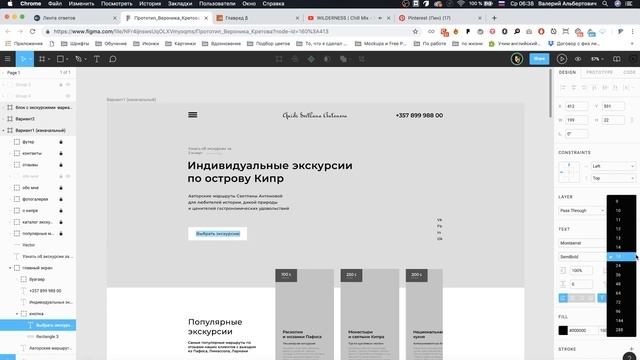
Task: Open vertical constraint Top dropdown
Action: coord(613,178)
